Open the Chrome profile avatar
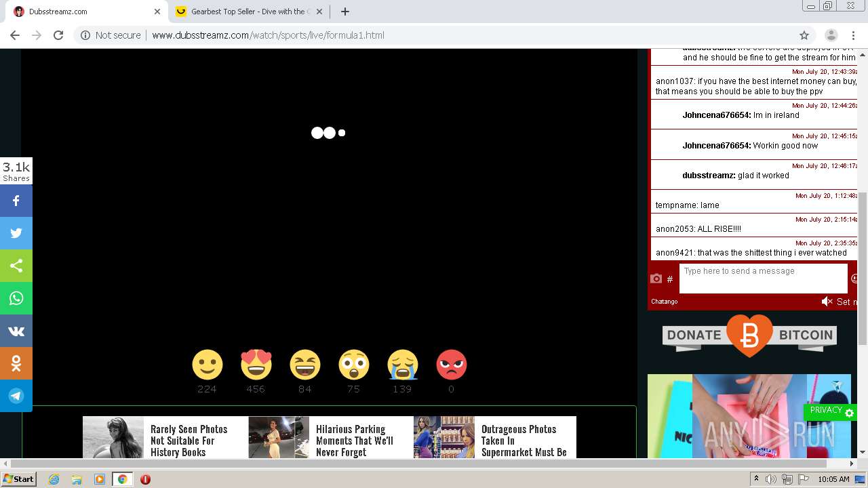 point(831,35)
